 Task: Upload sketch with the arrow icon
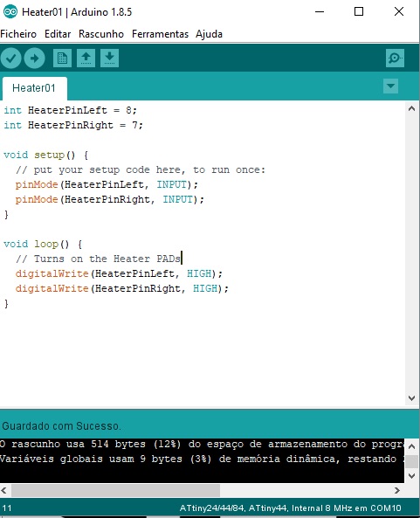[34, 59]
